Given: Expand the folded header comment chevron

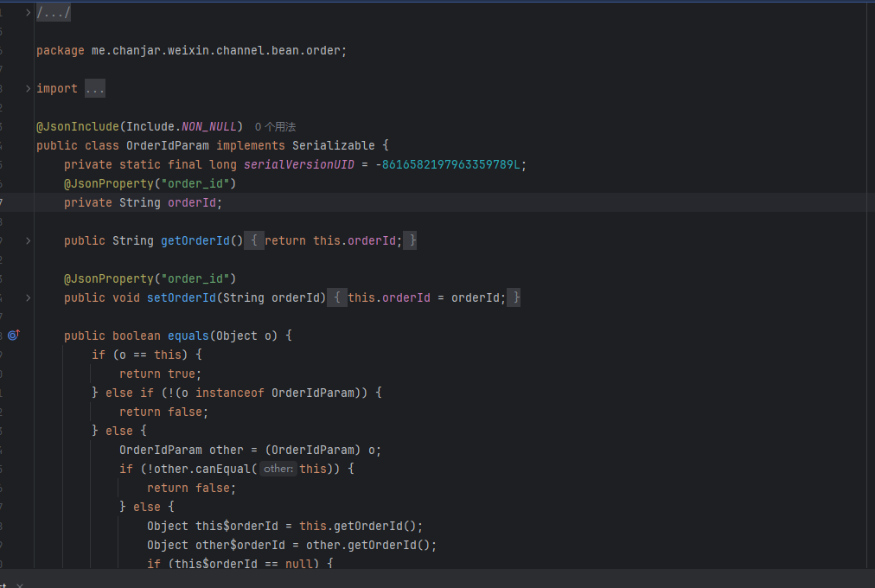Looking at the screenshot, I should click(28, 12).
